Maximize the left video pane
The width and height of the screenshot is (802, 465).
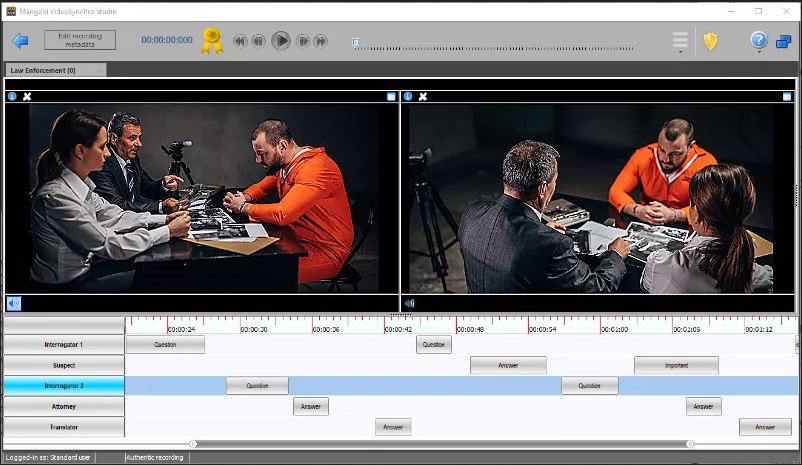(391, 96)
